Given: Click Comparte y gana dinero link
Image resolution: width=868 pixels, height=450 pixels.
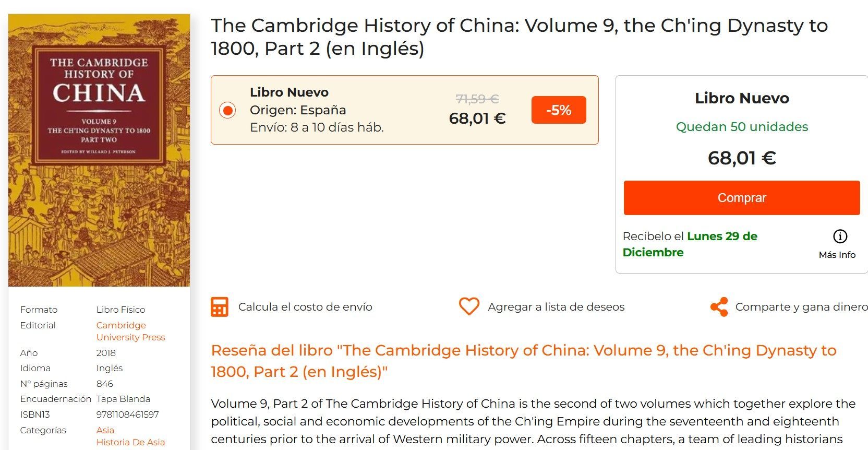Looking at the screenshot, I should click(801, 307).
